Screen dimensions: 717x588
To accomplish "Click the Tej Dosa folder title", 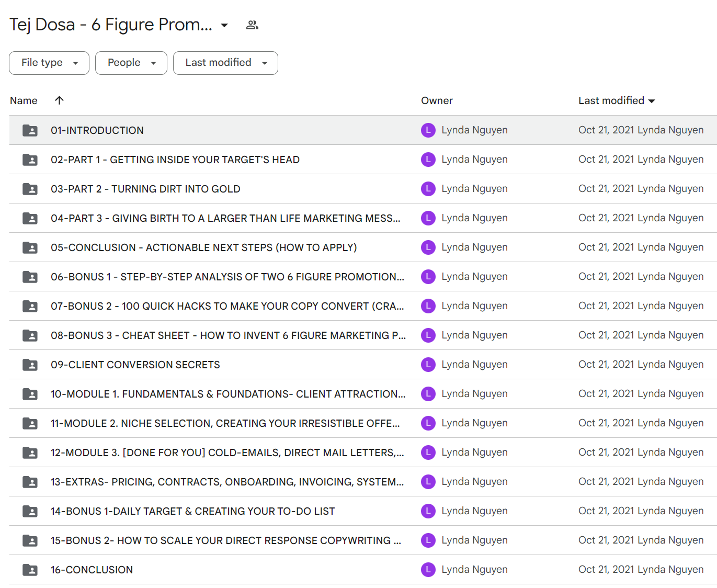I will 111,25.
